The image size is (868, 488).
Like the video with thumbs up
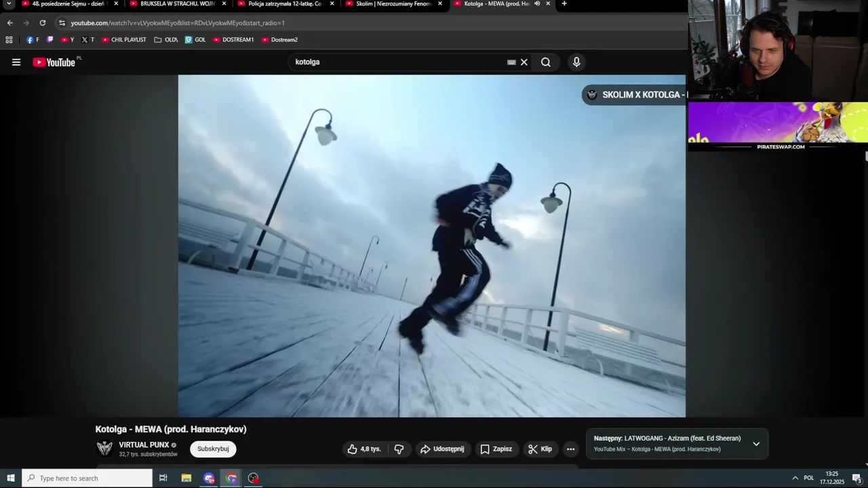[364, 449]
